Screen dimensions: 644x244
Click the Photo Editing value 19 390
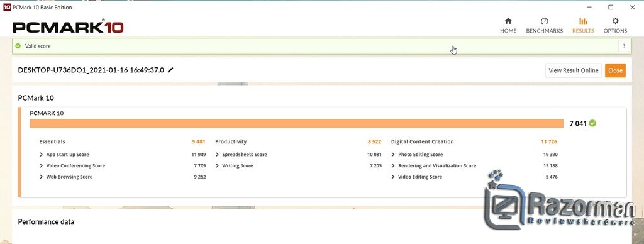(550, 155)
